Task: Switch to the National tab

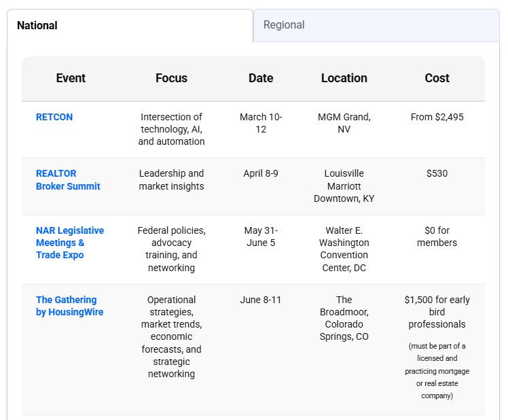Action: [130, 25]
